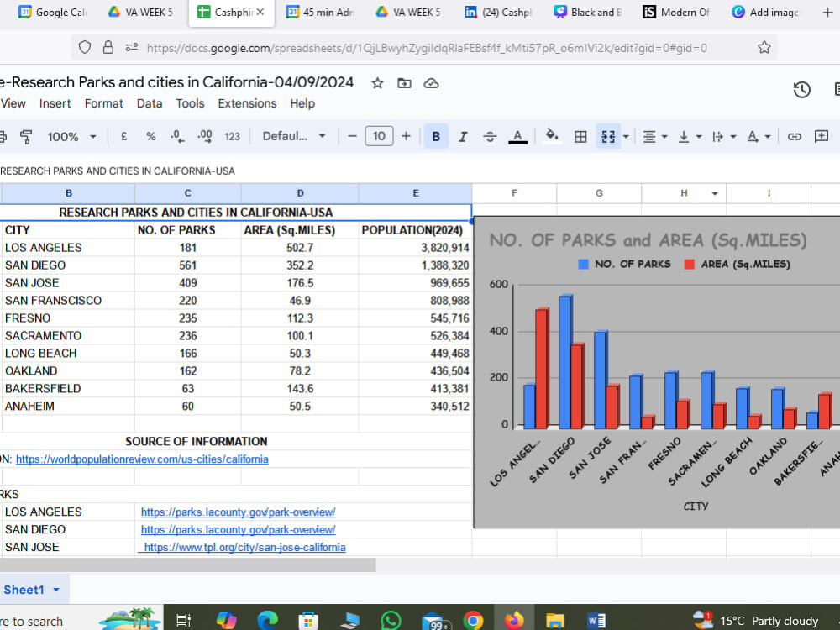Toggle bold formatting
Screen dimensions: 840x630
436,137
